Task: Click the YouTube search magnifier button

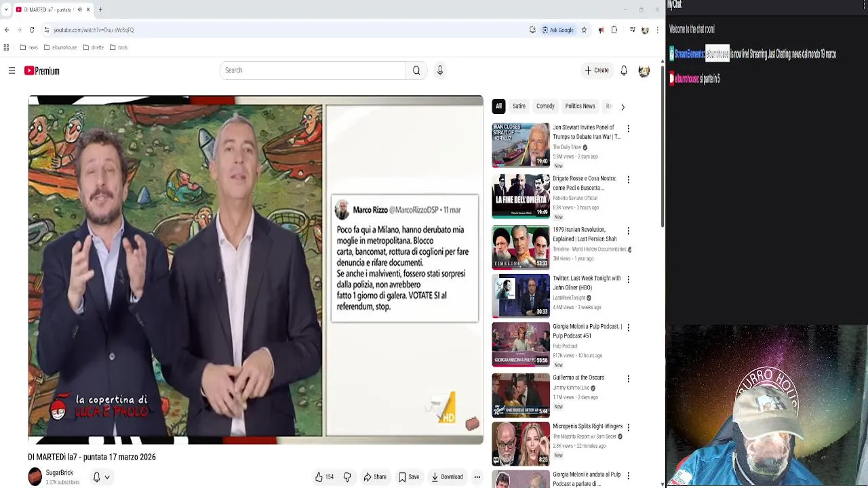Action: point(416,70)
